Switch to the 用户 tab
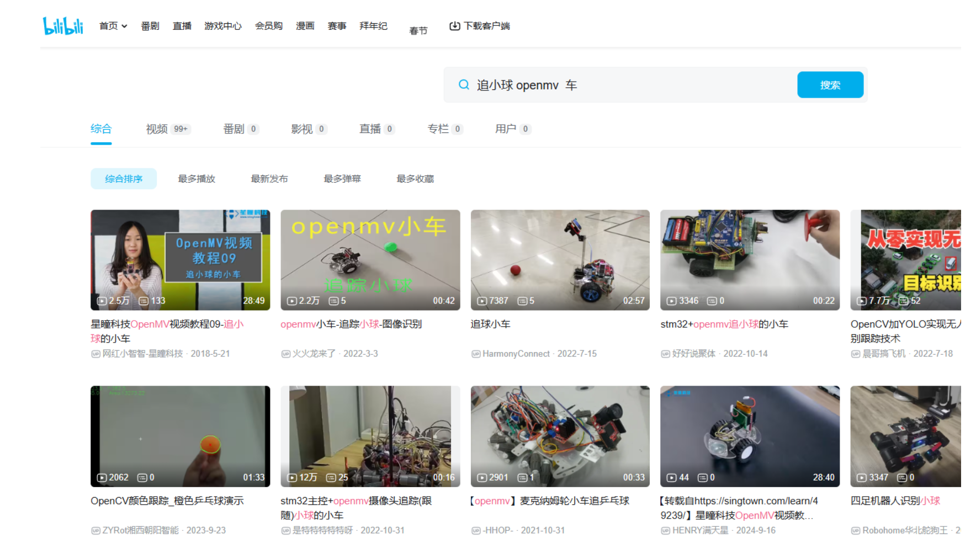This screenshot has width=976, height=560. point(507,129)
